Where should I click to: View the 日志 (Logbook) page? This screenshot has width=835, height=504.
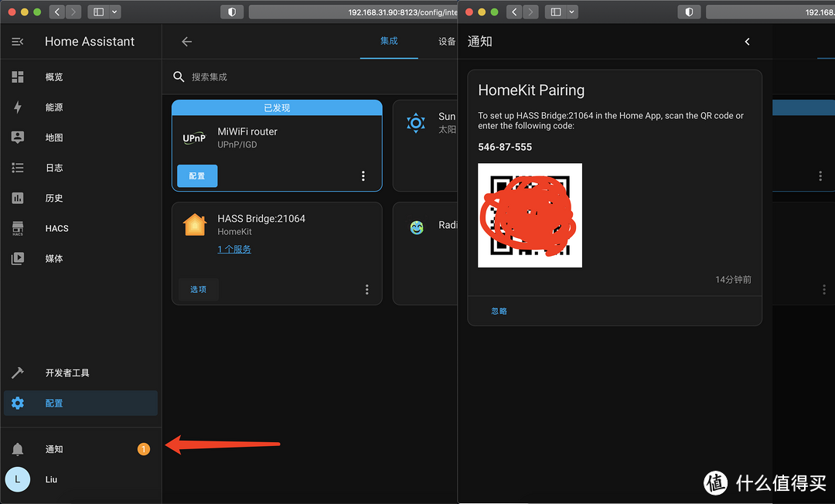(x=53, y=167)
